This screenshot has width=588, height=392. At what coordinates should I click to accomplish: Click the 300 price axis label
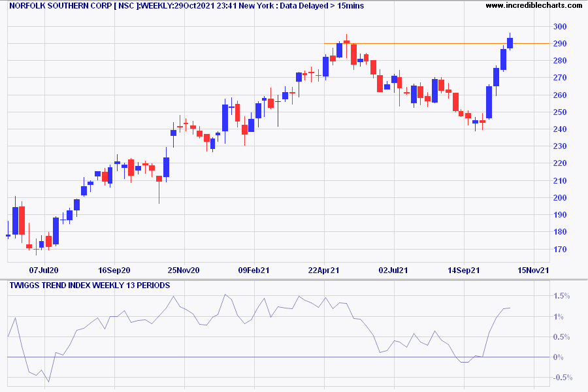(x=560, y=27)
